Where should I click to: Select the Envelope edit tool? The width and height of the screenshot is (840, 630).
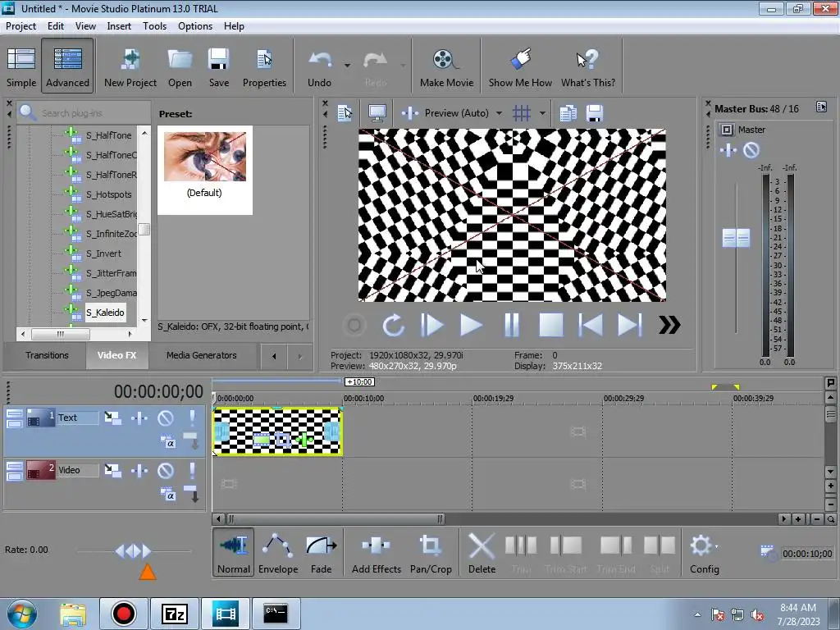pos(278,554)
